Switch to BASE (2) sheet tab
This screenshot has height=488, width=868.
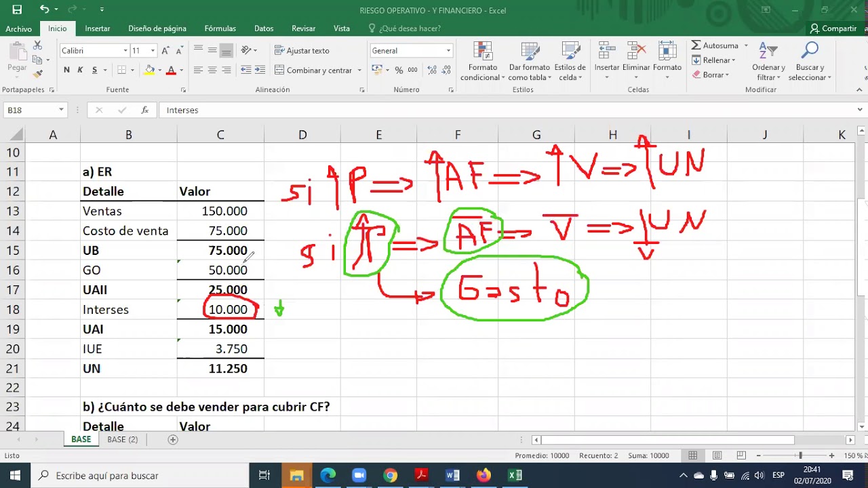coord(123,439)
